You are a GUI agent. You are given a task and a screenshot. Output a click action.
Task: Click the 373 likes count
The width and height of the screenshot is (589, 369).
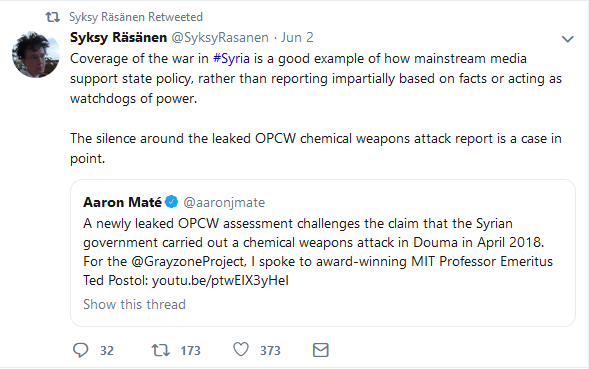(x=270, y=351)
